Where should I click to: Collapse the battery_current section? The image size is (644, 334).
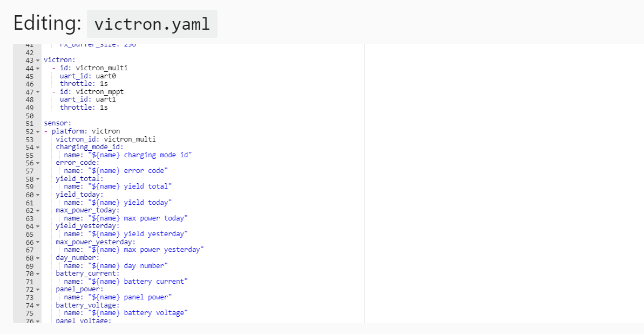click(x=38, y=273)
